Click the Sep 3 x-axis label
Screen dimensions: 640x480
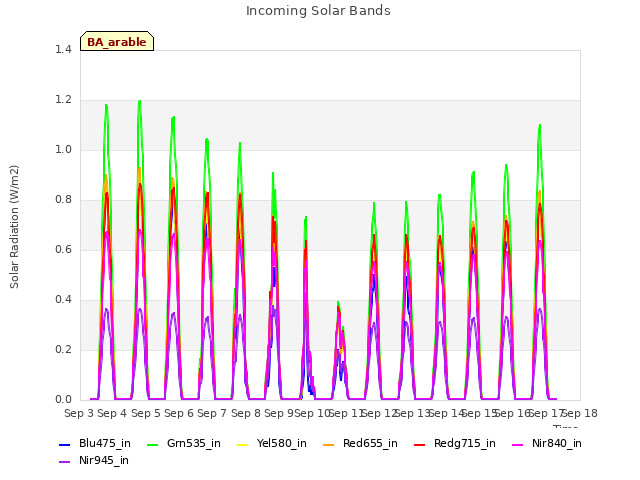[79, 413]
